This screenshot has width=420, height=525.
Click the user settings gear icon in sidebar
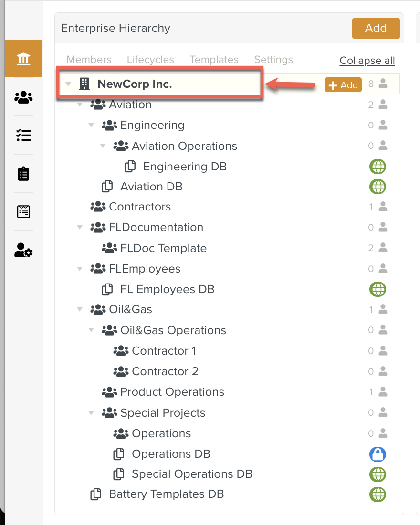23,250
